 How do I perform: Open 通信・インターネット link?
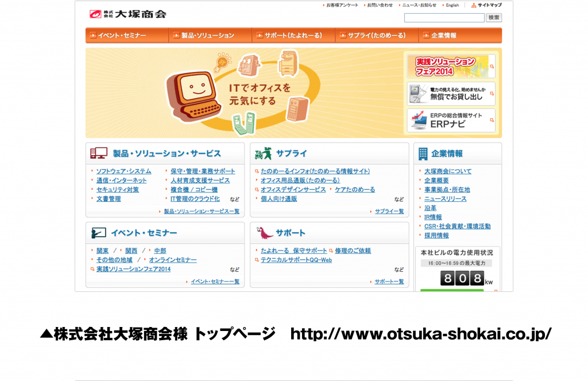click(122, 180)
